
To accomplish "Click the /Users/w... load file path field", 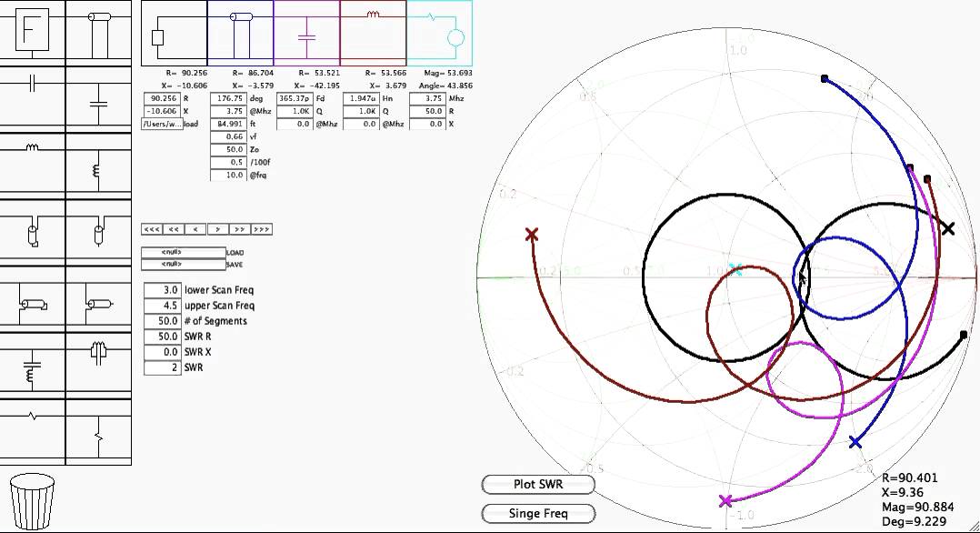I will [163, 124].
